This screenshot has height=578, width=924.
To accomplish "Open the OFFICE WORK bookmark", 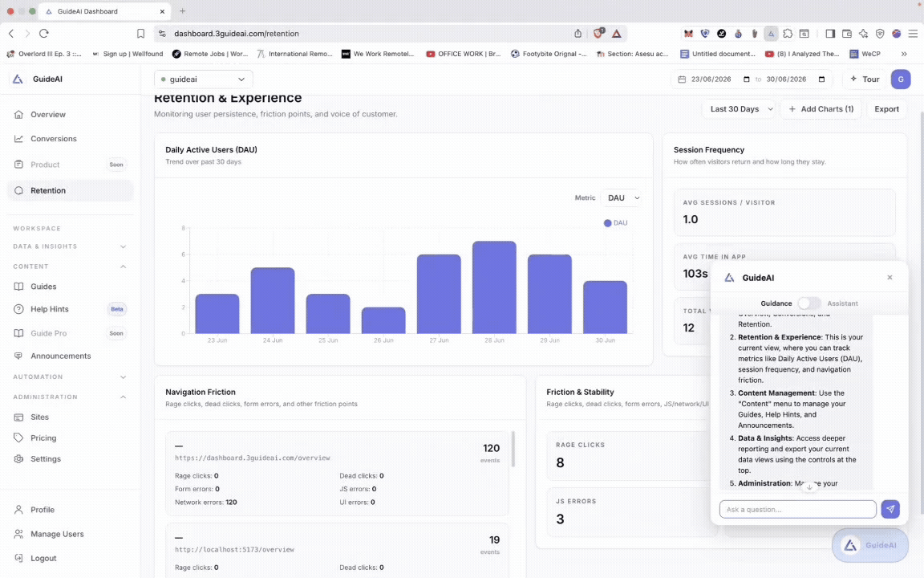I will tap(463, 54).
